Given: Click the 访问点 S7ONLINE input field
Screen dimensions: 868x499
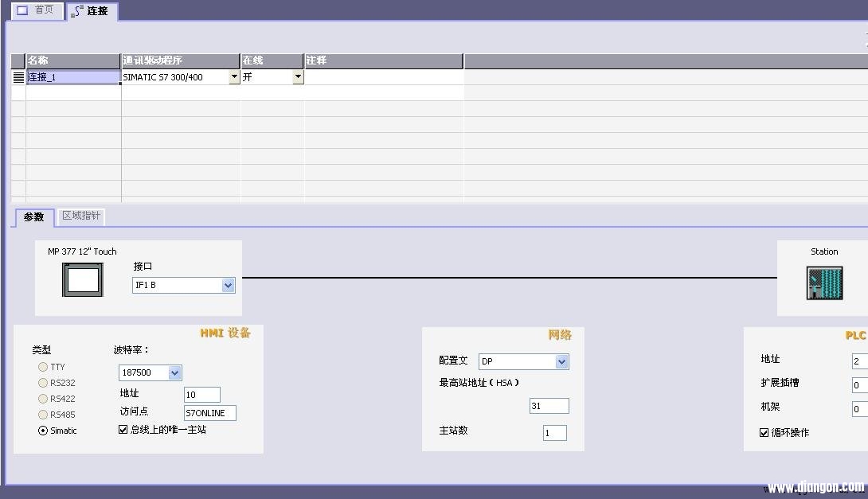Looking at the screenshot, I should 209,413.
